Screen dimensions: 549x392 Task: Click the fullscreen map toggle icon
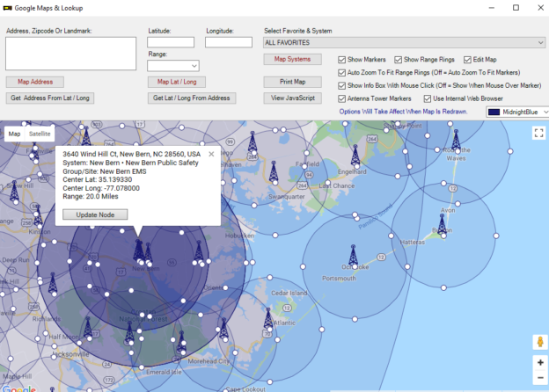coord(538,133)
